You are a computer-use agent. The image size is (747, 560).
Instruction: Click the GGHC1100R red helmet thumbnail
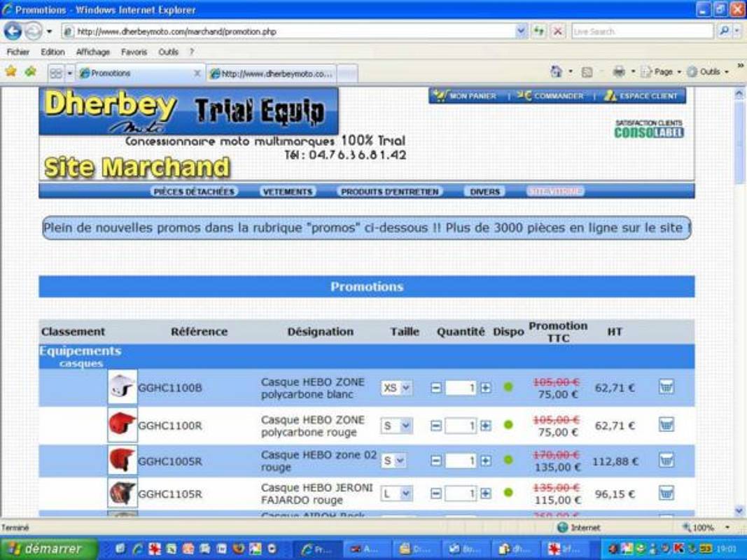pos(123,424)
